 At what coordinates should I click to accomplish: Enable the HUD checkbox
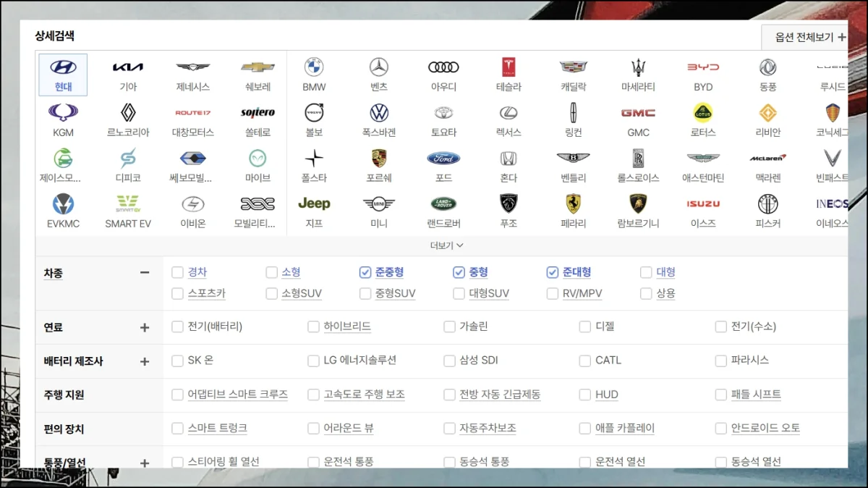[x=585, y=395]
